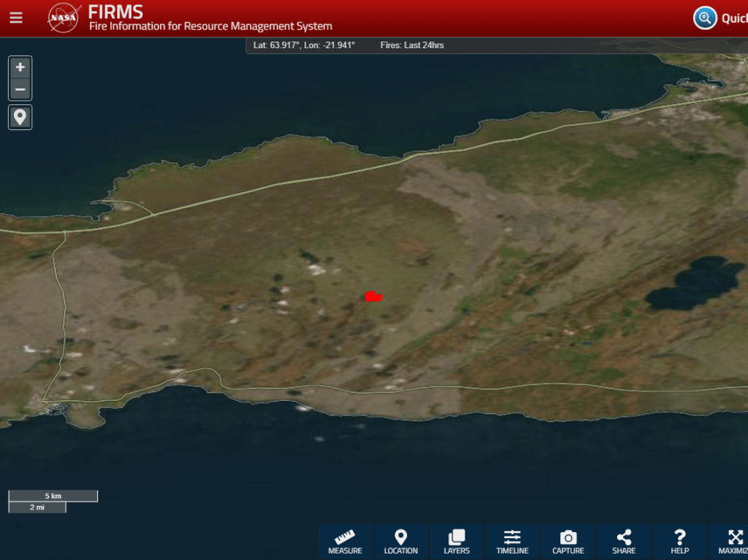The image size is (748, 560).
Task: Open the hamburger main menu
Action: click(x=16, y=18)
